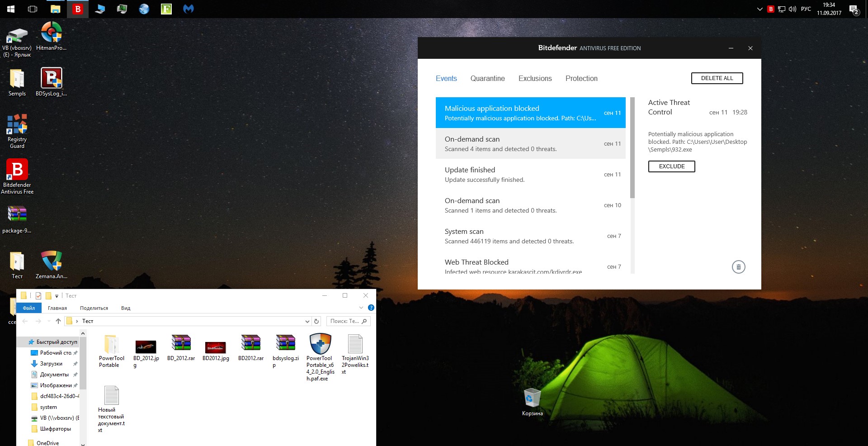868x446 pixels.
Task: Open Task View on the taskbar
Action: click(x=33, y=9)
